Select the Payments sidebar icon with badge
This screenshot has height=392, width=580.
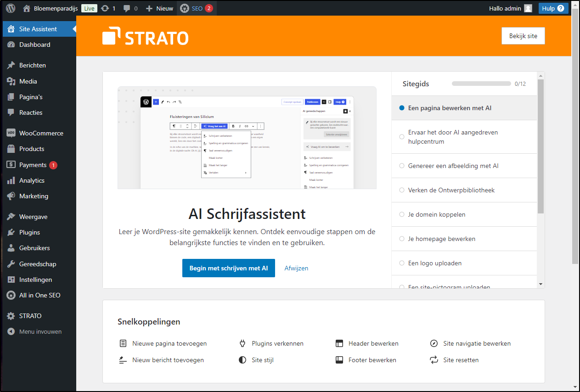(x=11, y=164)
